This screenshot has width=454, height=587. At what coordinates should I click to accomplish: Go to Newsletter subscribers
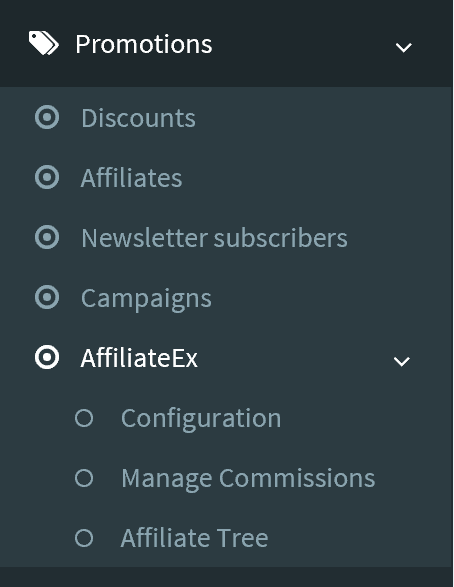point(214,238)
